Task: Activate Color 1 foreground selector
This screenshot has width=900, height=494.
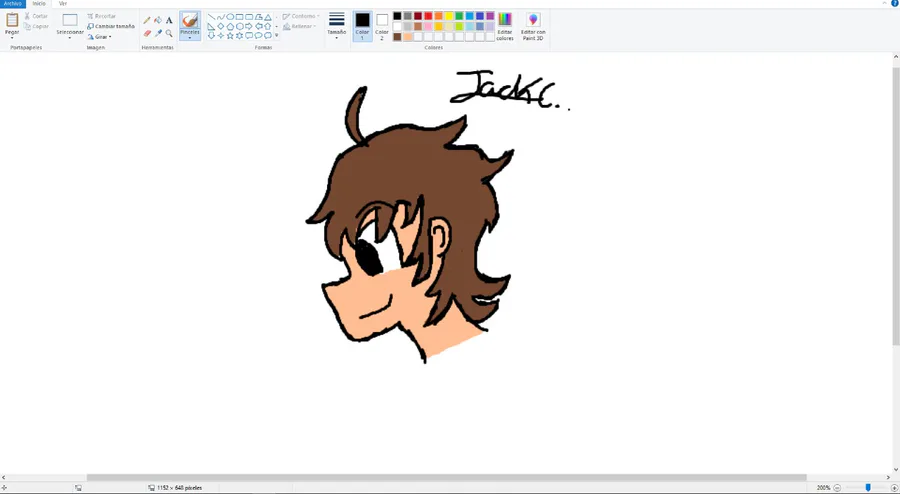Action: tap(362, 26)
